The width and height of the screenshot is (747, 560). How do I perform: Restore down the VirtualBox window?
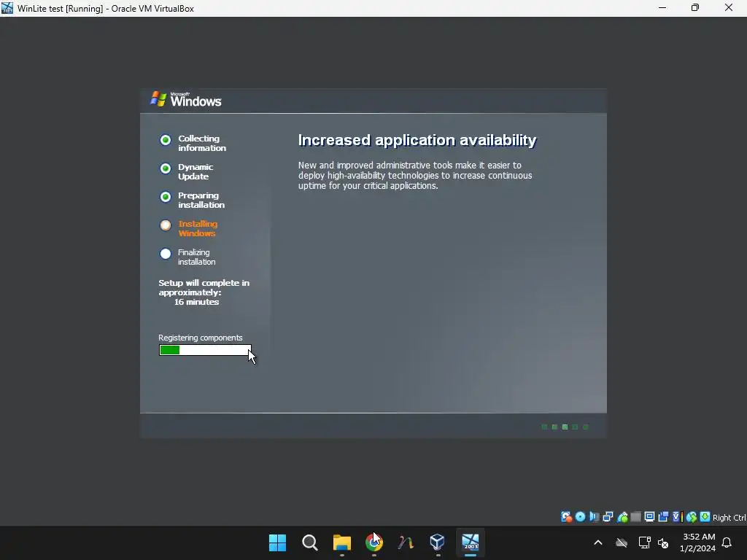695,8
